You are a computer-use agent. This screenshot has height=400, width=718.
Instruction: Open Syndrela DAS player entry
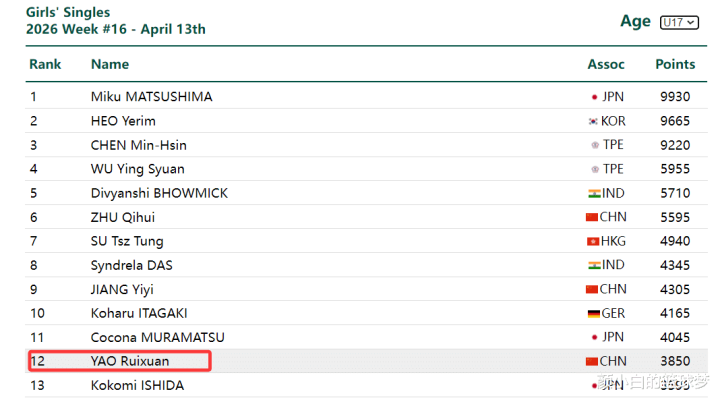(x=132, y=265)
